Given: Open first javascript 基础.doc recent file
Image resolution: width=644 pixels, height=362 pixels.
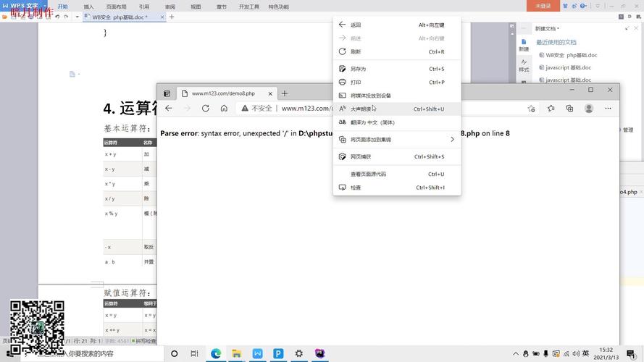Looking at the screenshot, I should pyautogui.click(x=565, y=67).
